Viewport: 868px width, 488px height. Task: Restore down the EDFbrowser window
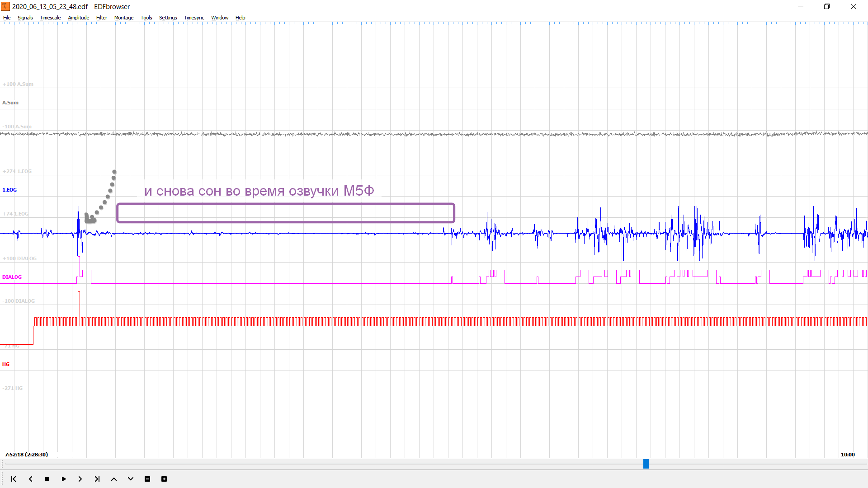coord(827,6)
